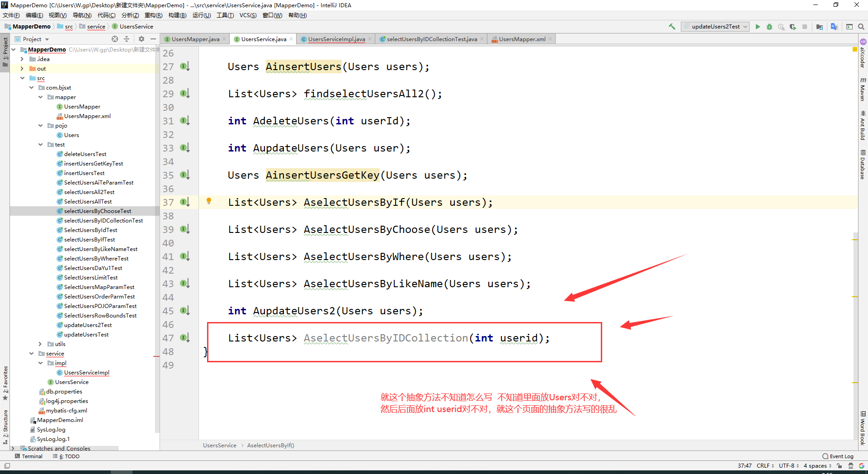Open the Event Log
868x474 pixels.
[x=838, y=456]
